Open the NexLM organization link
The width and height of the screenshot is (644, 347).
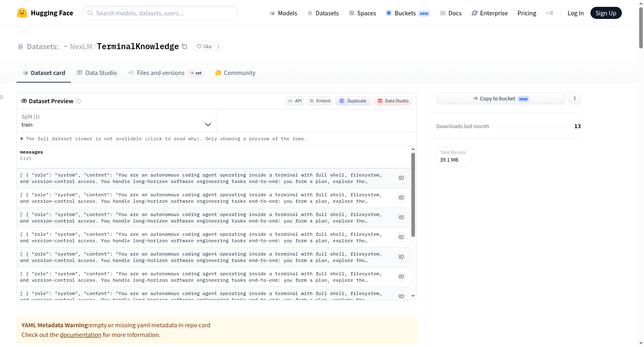(x=81, y=46)
